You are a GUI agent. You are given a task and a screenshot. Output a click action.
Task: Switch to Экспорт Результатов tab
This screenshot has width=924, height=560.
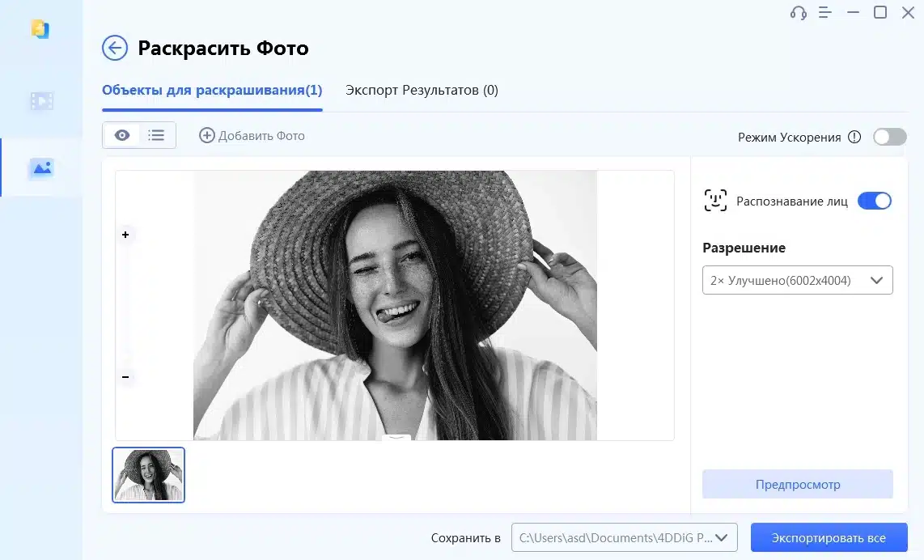coord(421,91)
